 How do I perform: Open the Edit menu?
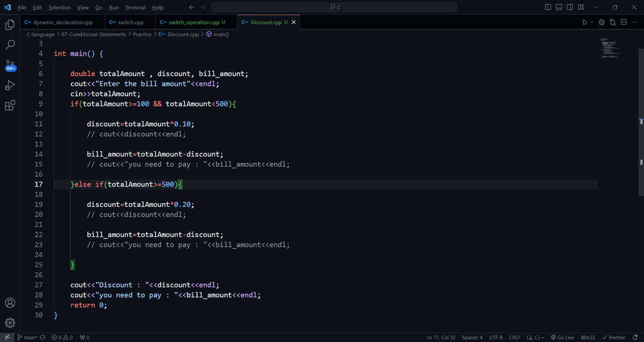37,8
